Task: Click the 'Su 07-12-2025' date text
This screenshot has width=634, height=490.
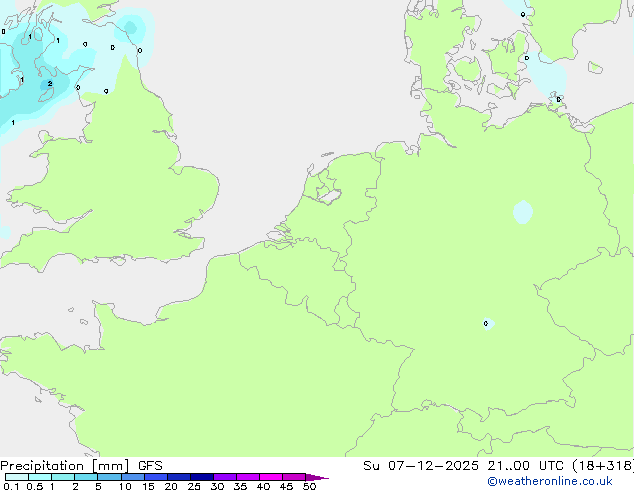Action: tap(421, 466)
